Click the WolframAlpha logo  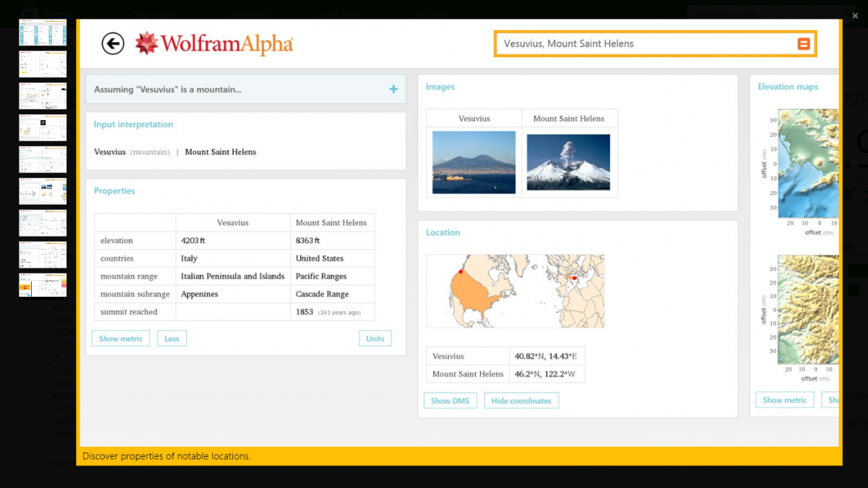(x=215, y=43)
